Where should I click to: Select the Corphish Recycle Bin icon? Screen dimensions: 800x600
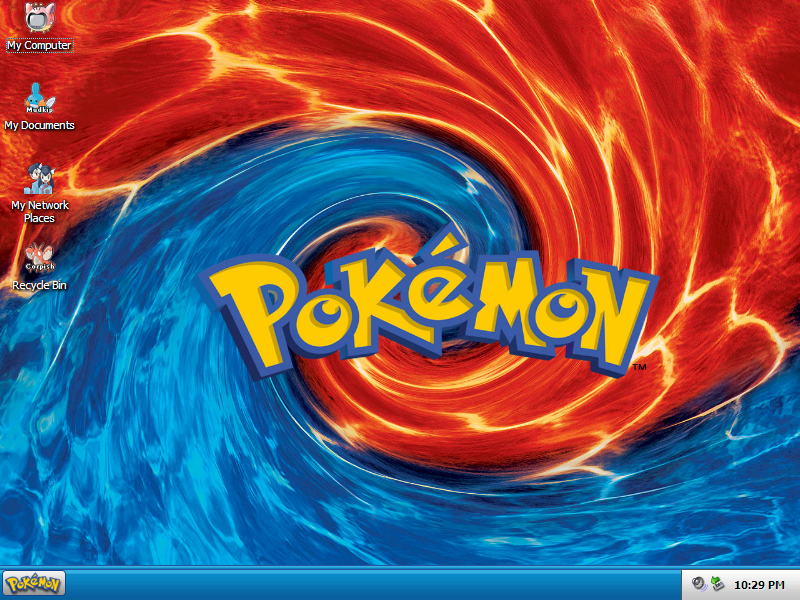40,258
